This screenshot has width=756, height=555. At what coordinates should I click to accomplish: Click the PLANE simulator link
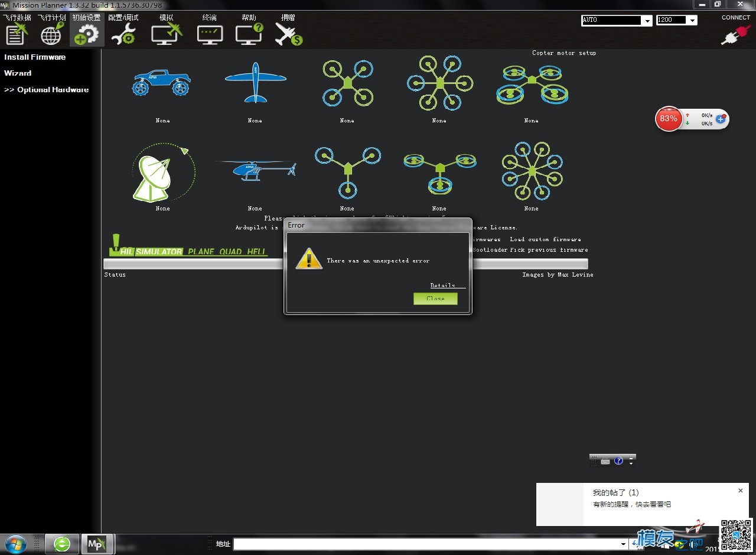201,252
